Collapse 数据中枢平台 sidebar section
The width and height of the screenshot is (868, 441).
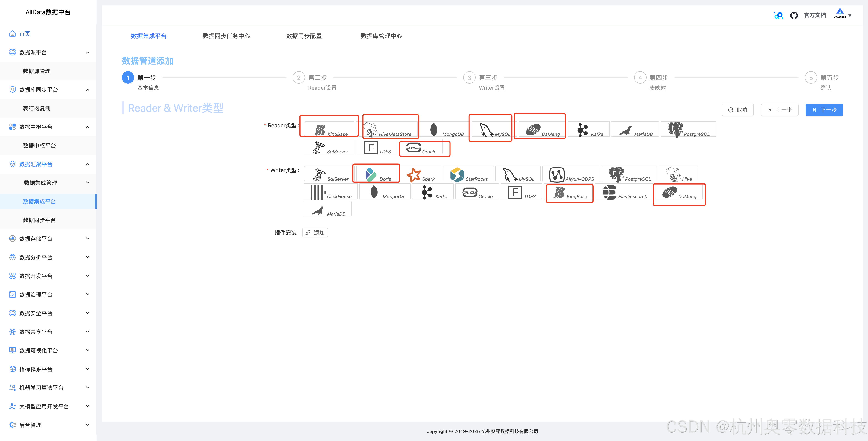tap(88, 127)
